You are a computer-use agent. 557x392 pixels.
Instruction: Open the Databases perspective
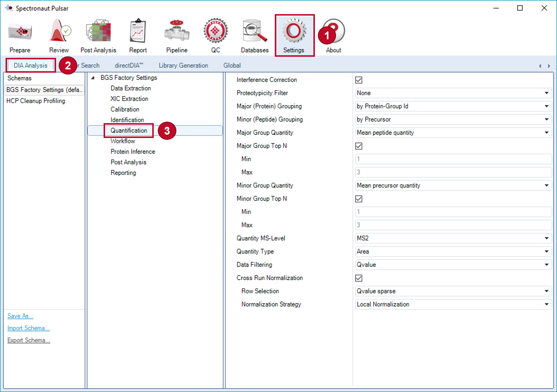click(x=255, y=36)
